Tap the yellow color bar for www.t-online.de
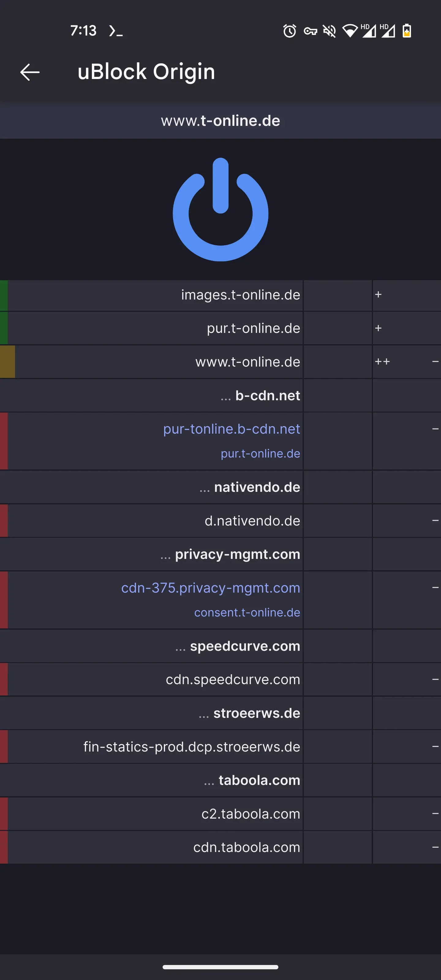 pyautogui.click(x=8, y=362)
